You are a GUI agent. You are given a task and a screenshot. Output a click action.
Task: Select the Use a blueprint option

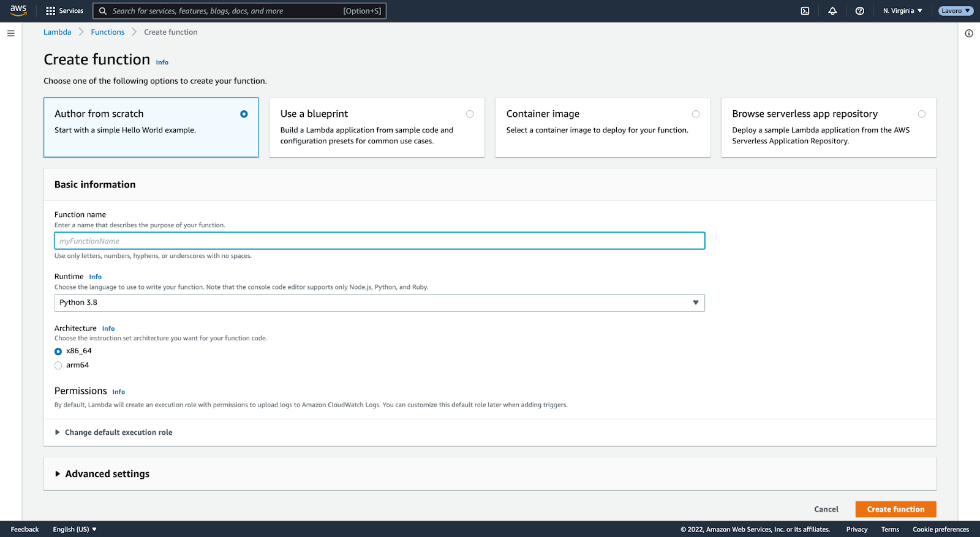coord(469,114)
